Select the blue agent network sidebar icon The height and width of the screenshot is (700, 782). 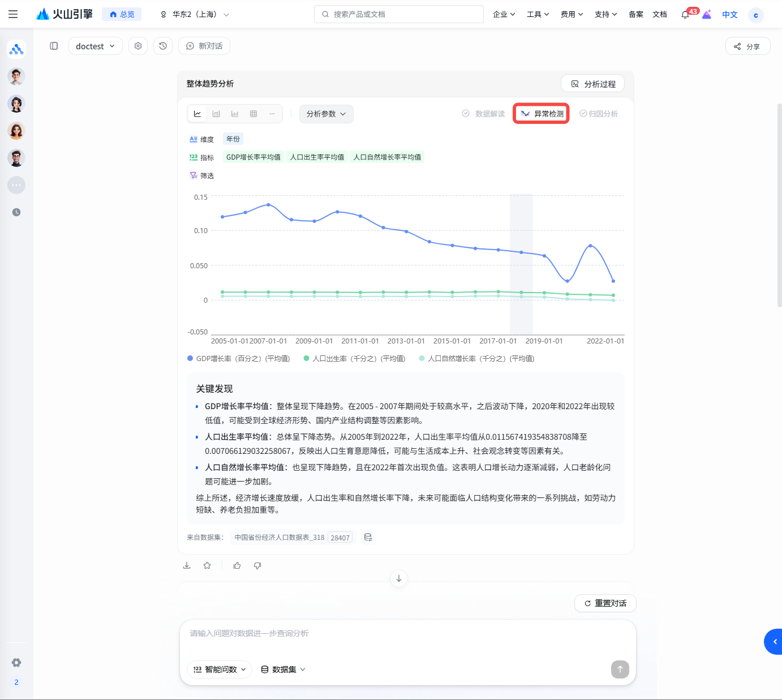click(x=16, y=49)
